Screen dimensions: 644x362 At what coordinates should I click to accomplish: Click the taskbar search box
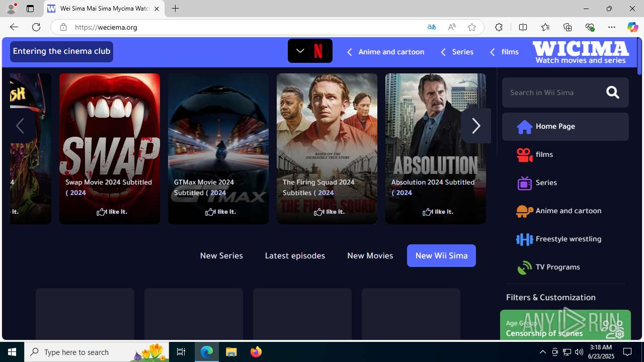tap(97, 352)
